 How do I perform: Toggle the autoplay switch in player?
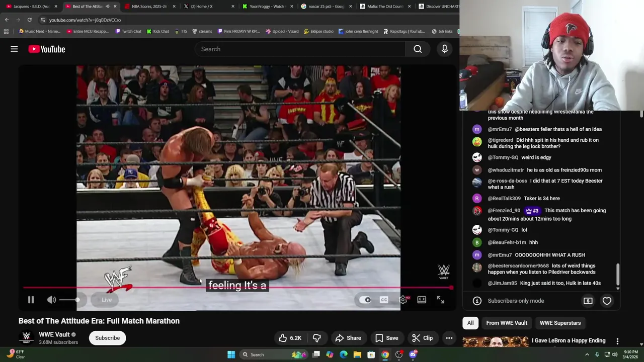click(x=366, y=300)
